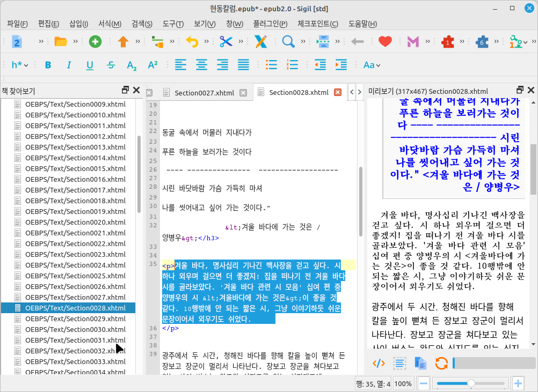Click preview Select all icon
This screenshot has width=538, height=392.
click(x=399, y=363)
